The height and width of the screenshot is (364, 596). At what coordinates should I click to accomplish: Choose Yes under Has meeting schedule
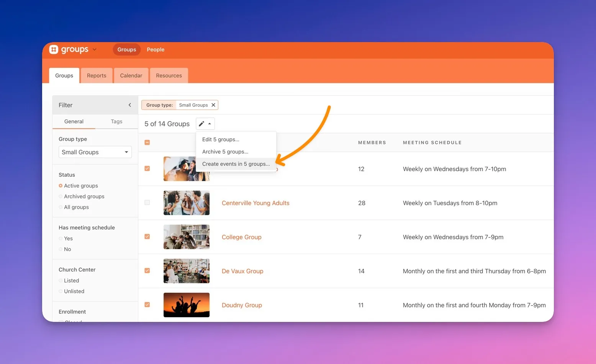coord(61,238)
